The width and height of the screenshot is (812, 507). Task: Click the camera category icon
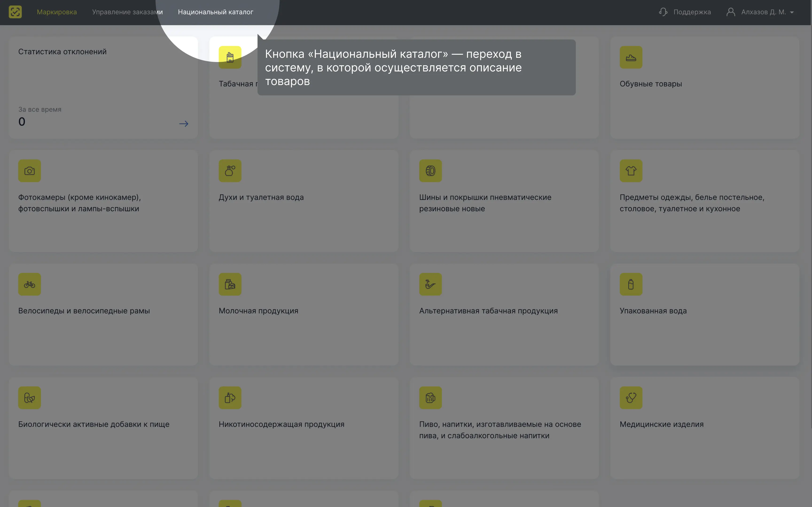(30, 171)
